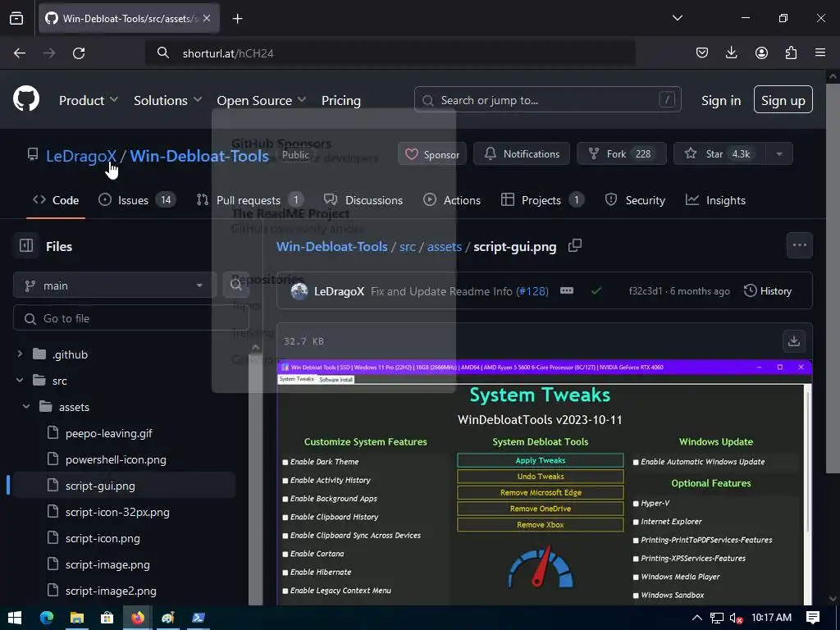Expand the .github folder
The image size is (840, 630).
click(20, 354)
